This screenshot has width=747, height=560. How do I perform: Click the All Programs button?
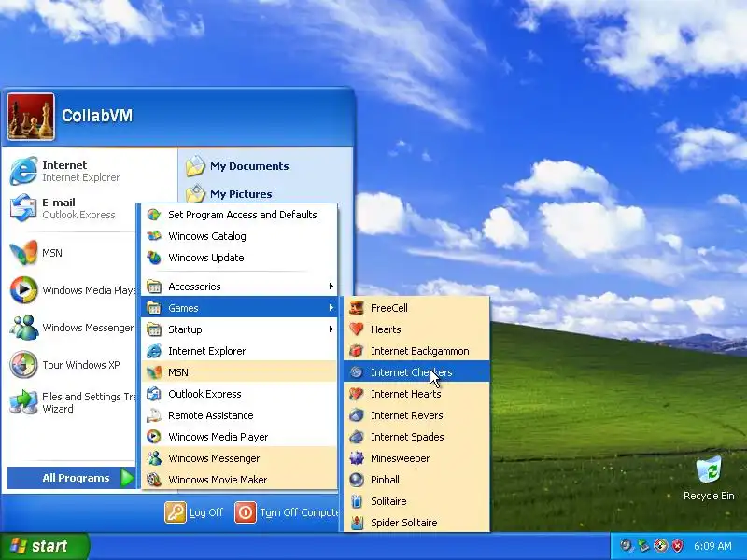pyautogui.click(x=73, y=478)
